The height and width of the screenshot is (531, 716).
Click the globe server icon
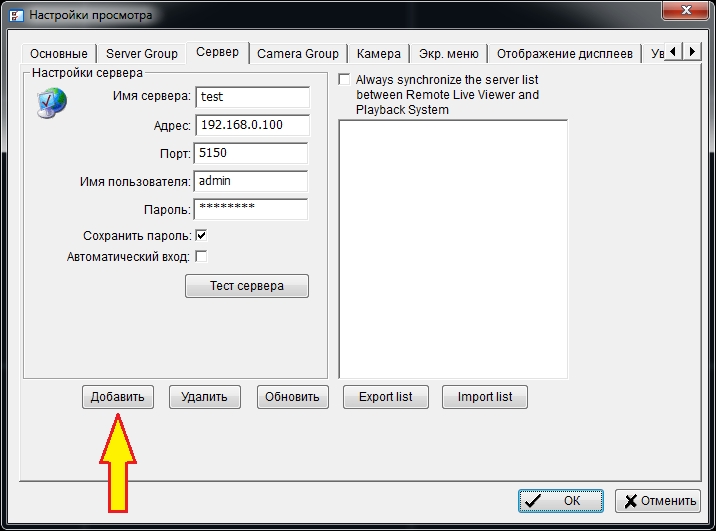50,104
